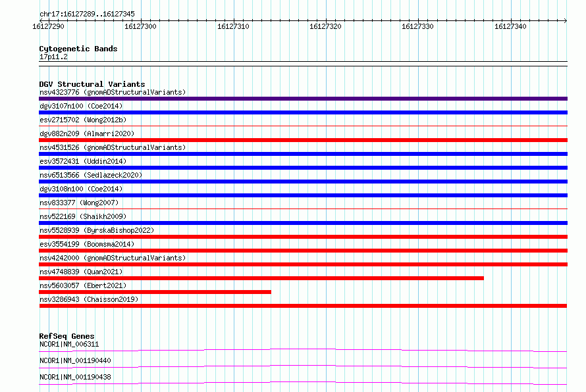The width and height of the screenshot is (586, 392).
Task: Open NCOR1|NM_006311 gene label
Action: point(69,344)
